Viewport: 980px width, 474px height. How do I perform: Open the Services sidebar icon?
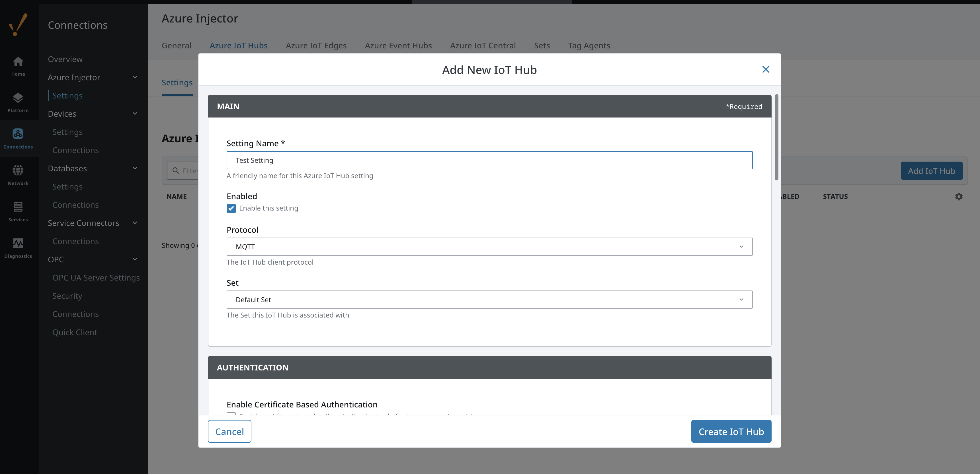pos(18,211)
